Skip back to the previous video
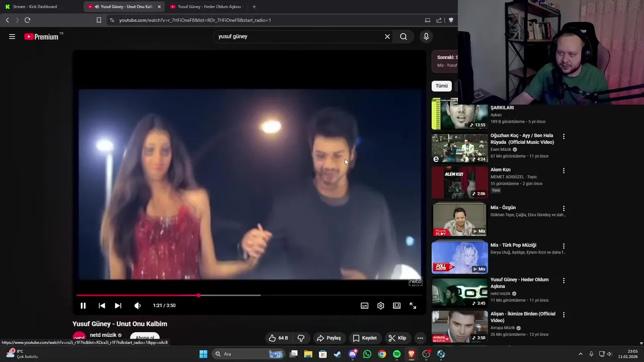 click(x=102, y=306)
